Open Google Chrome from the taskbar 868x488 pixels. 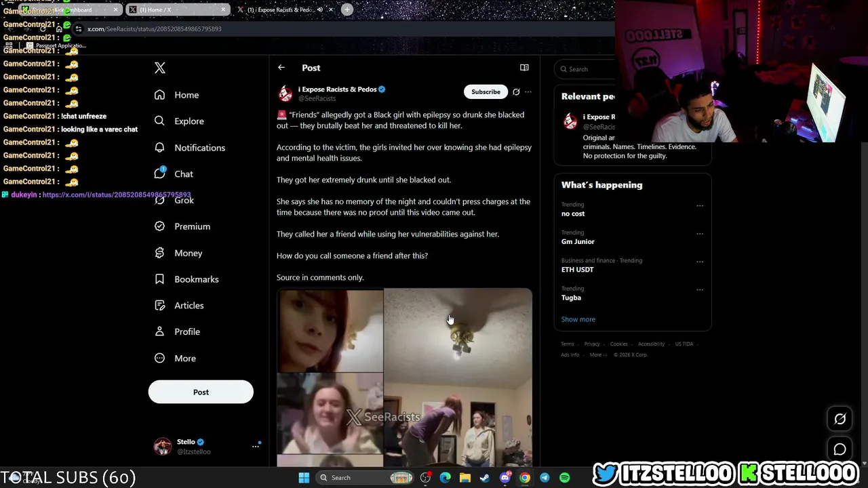point(525,478)
